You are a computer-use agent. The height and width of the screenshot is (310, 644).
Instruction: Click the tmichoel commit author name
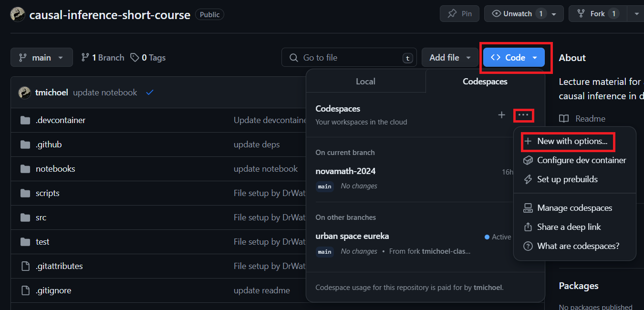52,93
